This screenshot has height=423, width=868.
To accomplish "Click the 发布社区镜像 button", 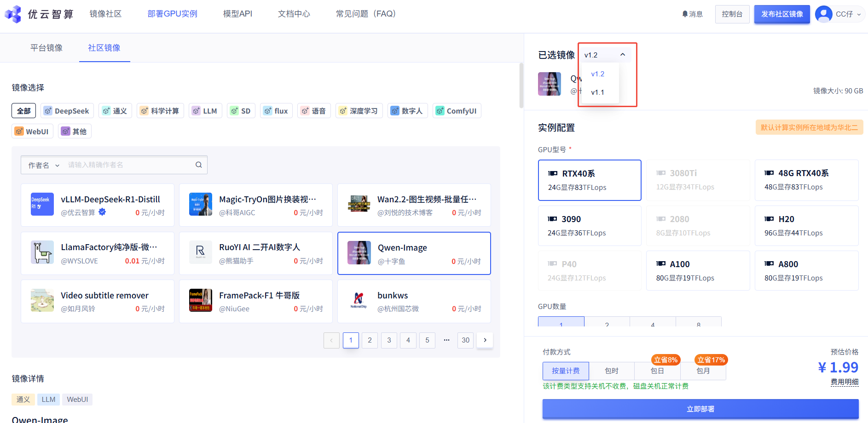I will click(x=782, y=14).
